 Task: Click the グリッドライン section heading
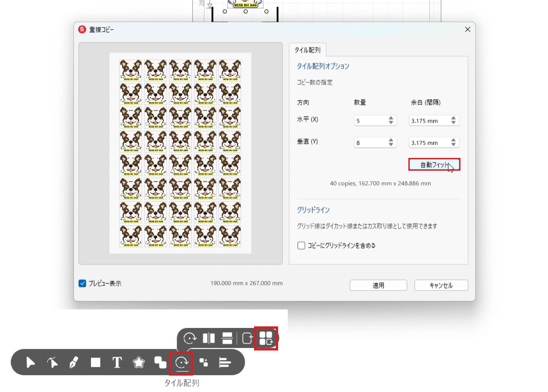(313, 210)
